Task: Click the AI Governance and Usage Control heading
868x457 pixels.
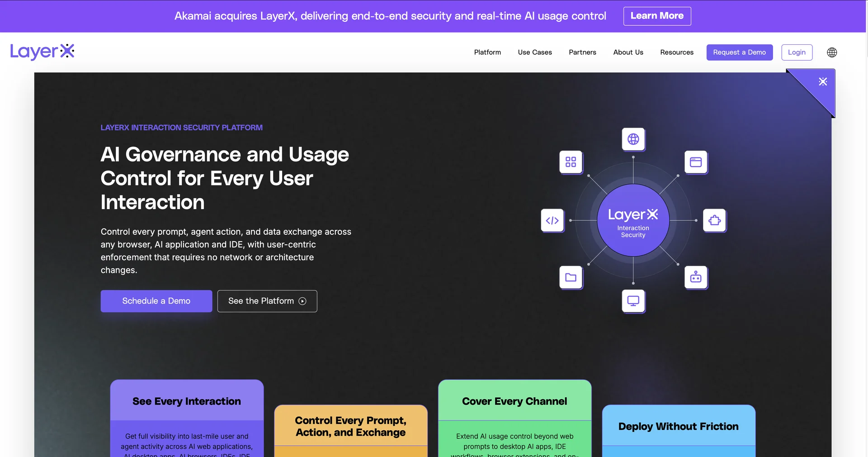Action: [225, 178]
